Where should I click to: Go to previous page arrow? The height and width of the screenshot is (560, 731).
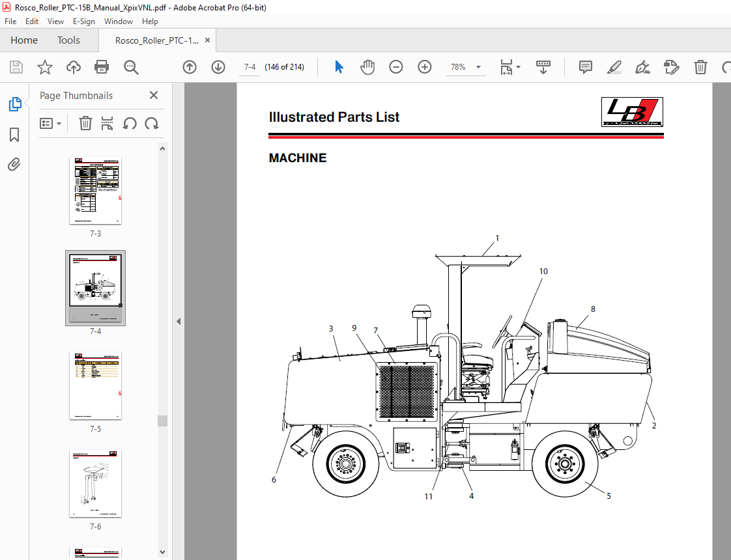click(x=190, y=67)
